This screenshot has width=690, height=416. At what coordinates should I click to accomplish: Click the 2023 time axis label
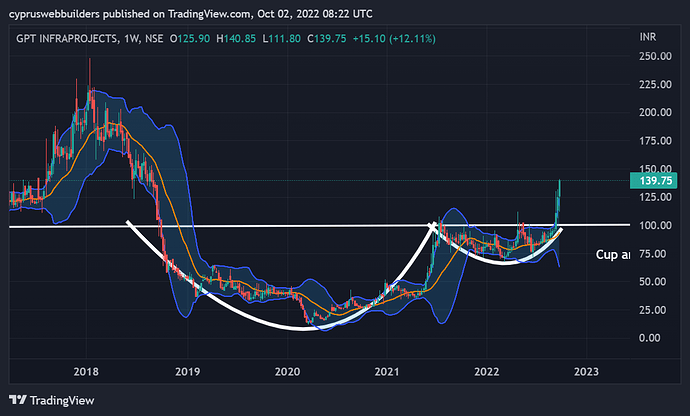coord(586,372)
